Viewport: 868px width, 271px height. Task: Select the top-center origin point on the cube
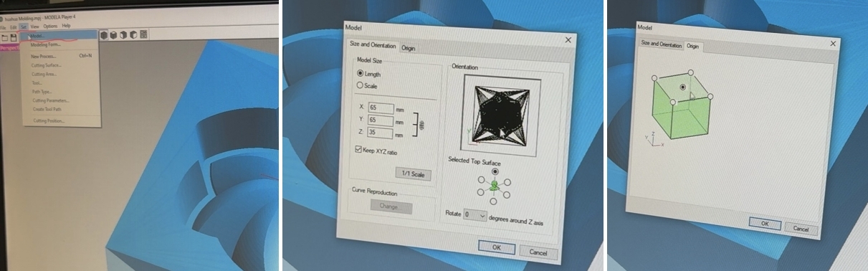[x=683, y=87]
